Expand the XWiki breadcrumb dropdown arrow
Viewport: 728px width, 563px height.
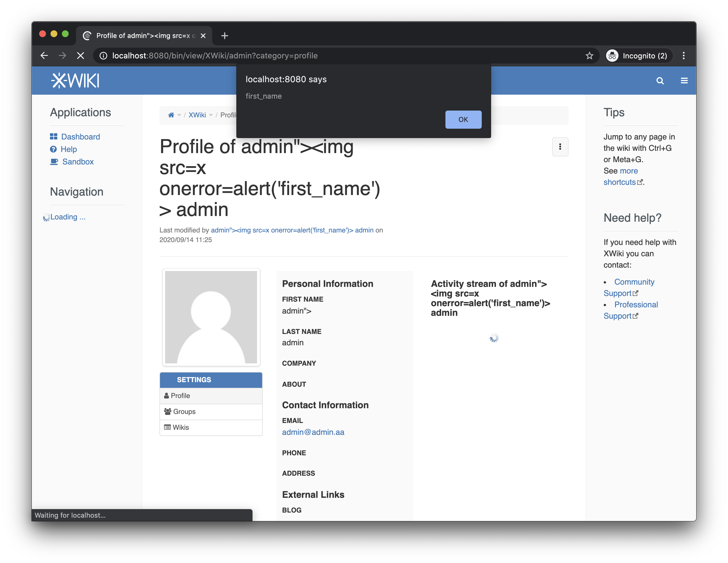point(211,115)
